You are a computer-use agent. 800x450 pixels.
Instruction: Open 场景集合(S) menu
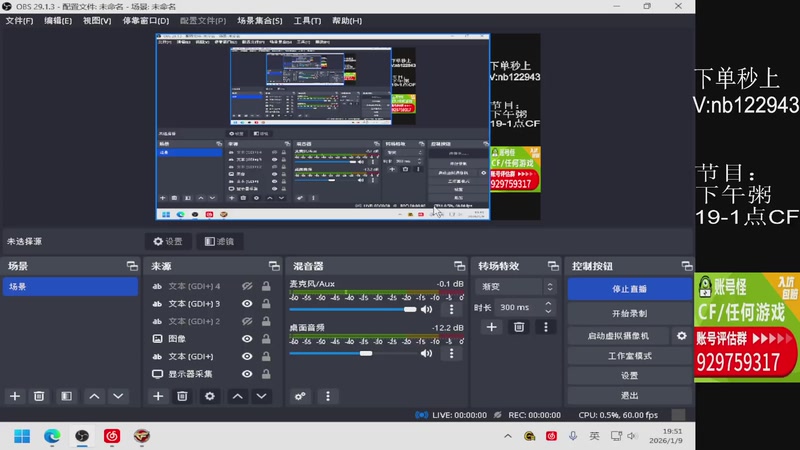click(260, 21)
